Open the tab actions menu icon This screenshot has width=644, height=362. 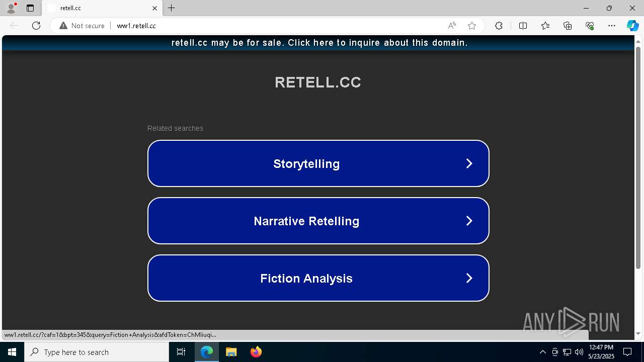click(x=30, y=8)
